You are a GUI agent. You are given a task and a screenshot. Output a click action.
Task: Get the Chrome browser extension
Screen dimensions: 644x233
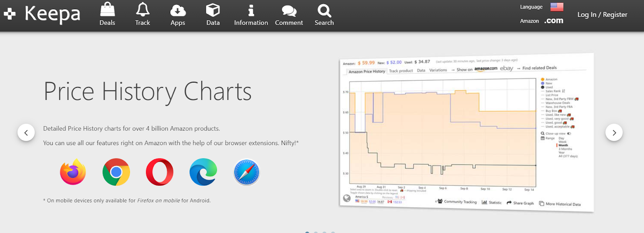tap(116, 172)
